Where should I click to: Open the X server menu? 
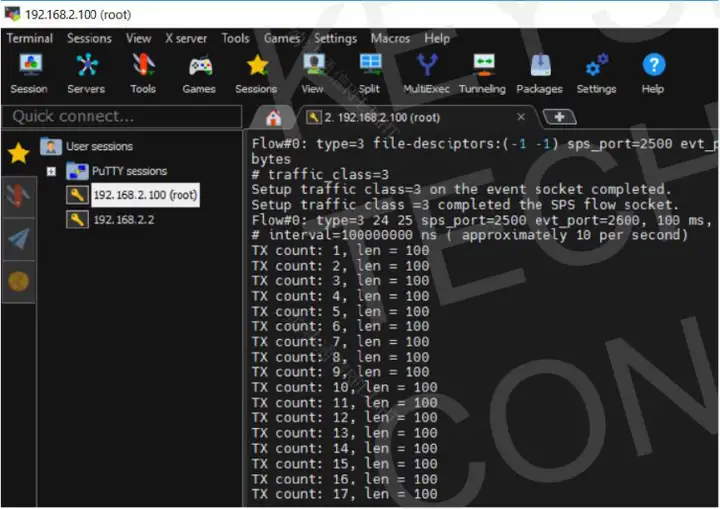(x=186, y=38)
